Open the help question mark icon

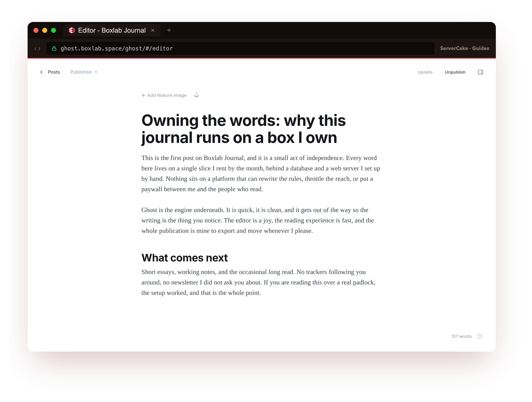[480, 336]
